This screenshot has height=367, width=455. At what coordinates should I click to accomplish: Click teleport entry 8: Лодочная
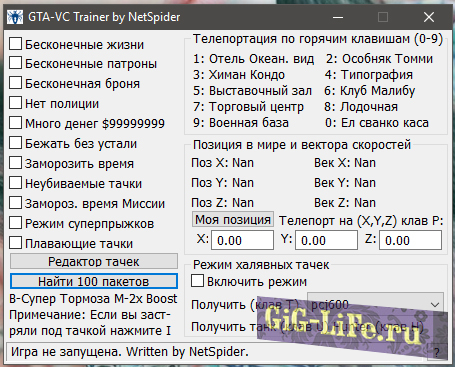tap(361, 107)
